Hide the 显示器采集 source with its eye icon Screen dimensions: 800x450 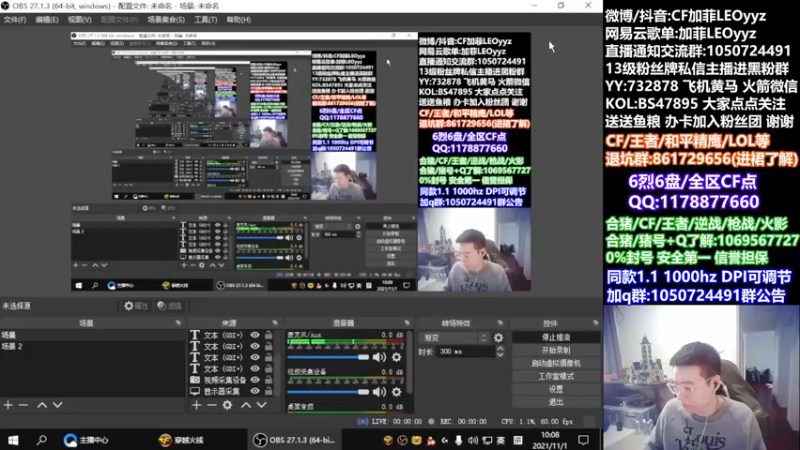point(255,391)
